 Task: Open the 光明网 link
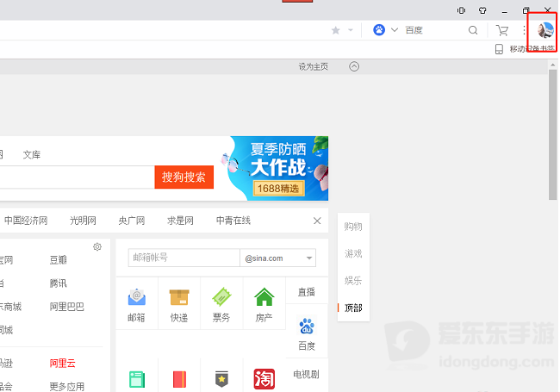[x=83, y=221]
